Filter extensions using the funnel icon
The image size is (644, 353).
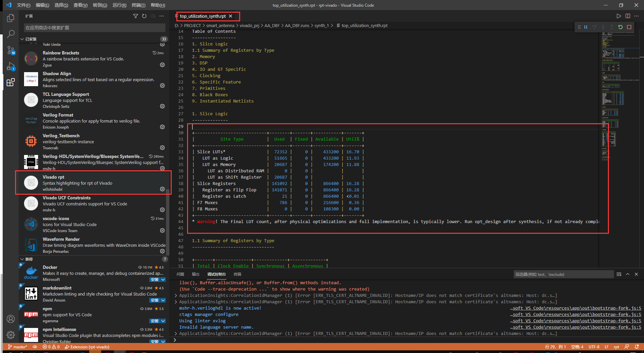135,16
